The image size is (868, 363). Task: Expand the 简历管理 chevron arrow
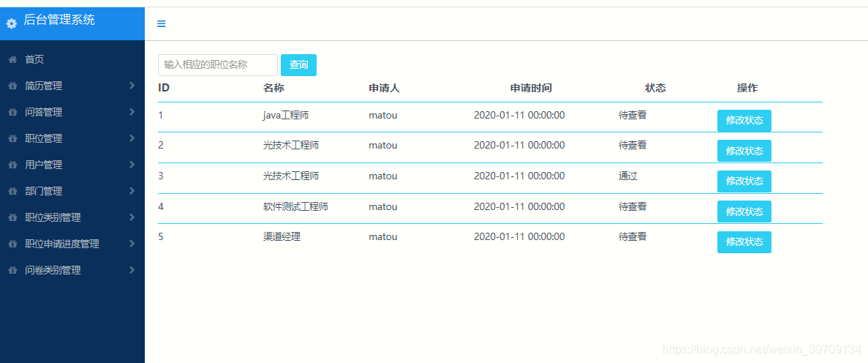point(132,86)
